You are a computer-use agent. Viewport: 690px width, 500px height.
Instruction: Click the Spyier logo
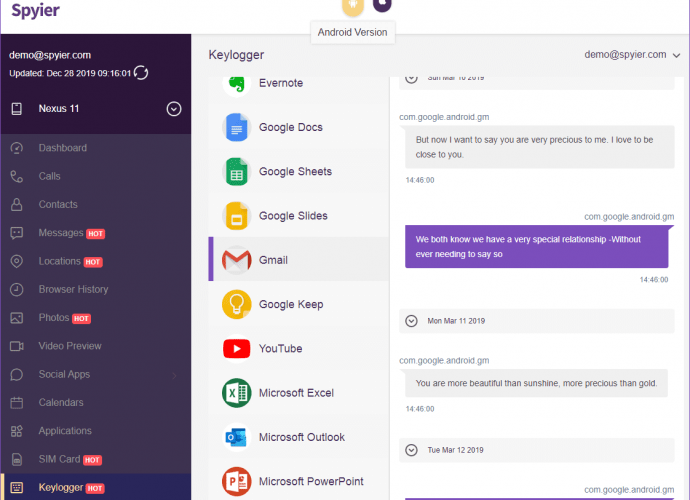click(35, 10)
